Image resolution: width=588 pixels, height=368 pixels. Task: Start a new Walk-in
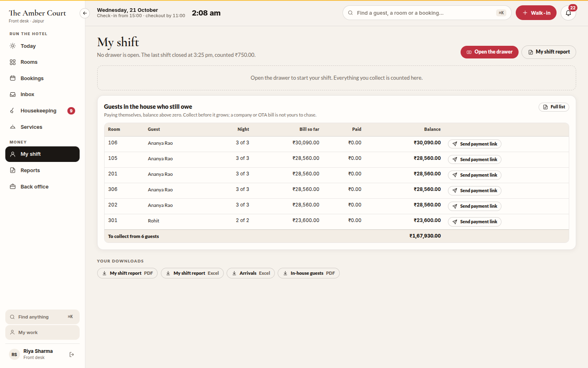[x=536, y=13]
